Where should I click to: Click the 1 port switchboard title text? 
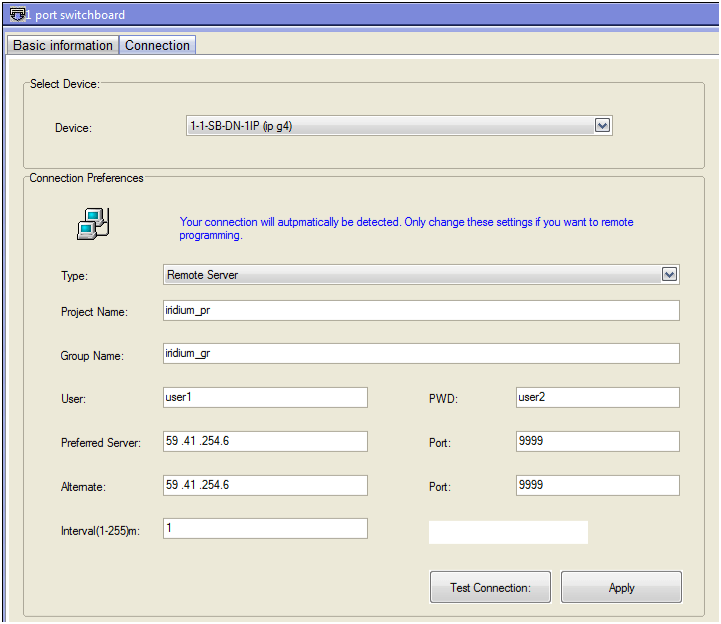[75, 15]
